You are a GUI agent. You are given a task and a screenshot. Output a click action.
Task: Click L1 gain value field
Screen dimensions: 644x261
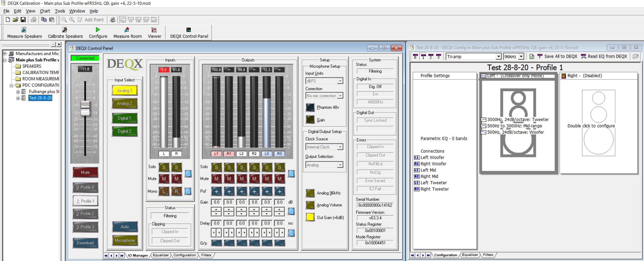(217, 202)
